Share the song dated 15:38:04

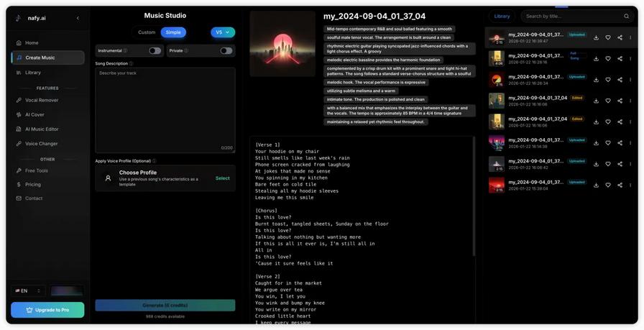click(620, 185)
